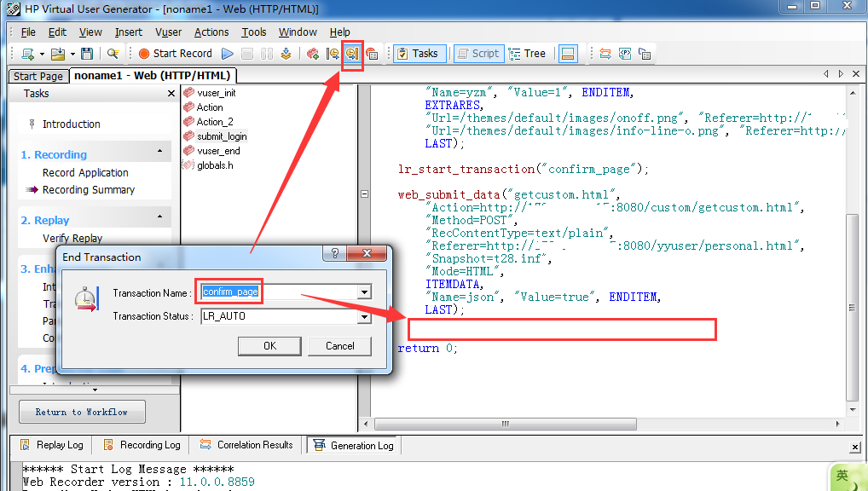This screenshot has width=868, height=491.
Task: Select vuser_init in the action list
Action: [x=216, y=93]
